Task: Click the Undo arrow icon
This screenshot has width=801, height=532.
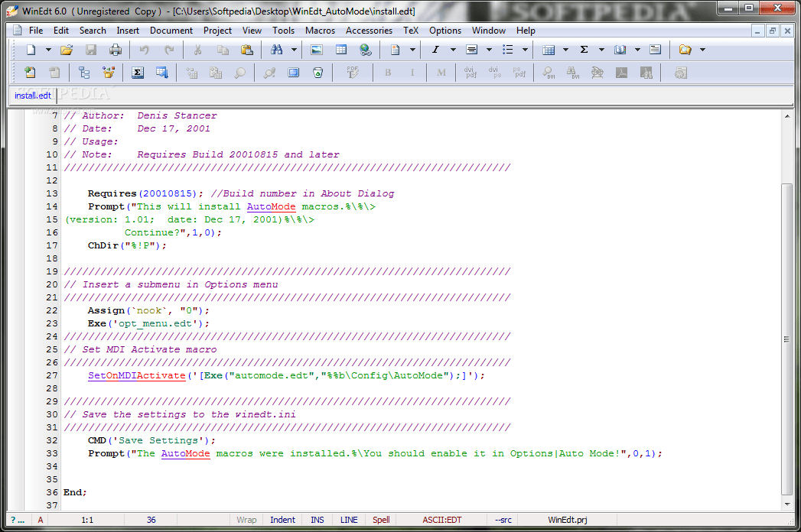Action: tap(144, 50)
